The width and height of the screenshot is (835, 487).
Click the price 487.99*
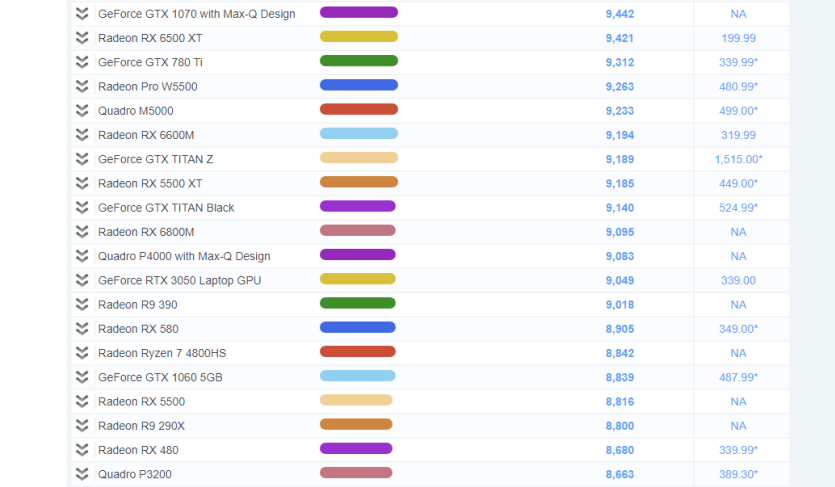[738, 377]
